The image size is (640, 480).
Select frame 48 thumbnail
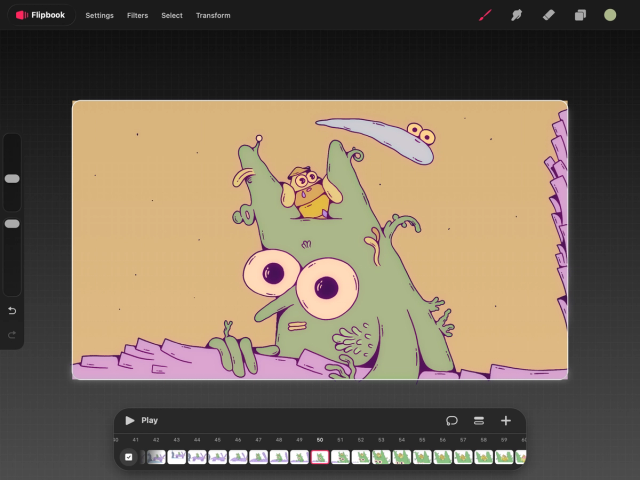[279, 457]
